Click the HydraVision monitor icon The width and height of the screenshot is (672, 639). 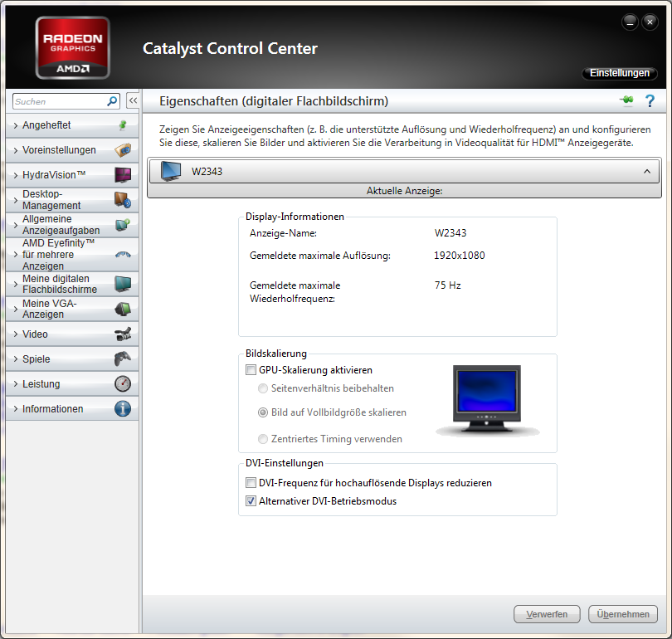point(123,175)
